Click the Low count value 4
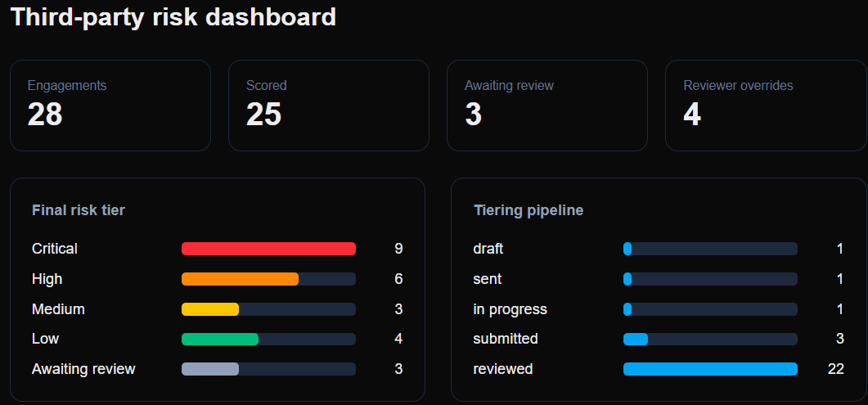 pyautogui.click(x=398, y=339)
